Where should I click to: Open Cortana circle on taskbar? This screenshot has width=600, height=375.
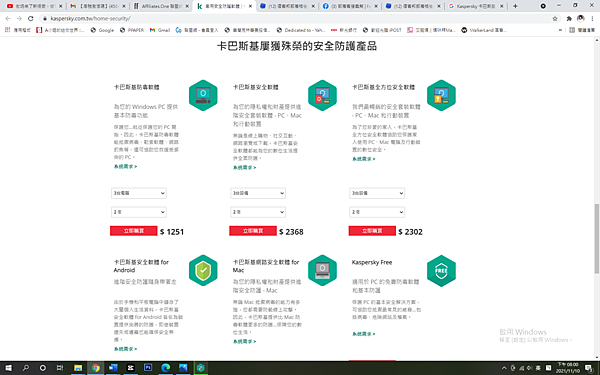click(43, 368)
